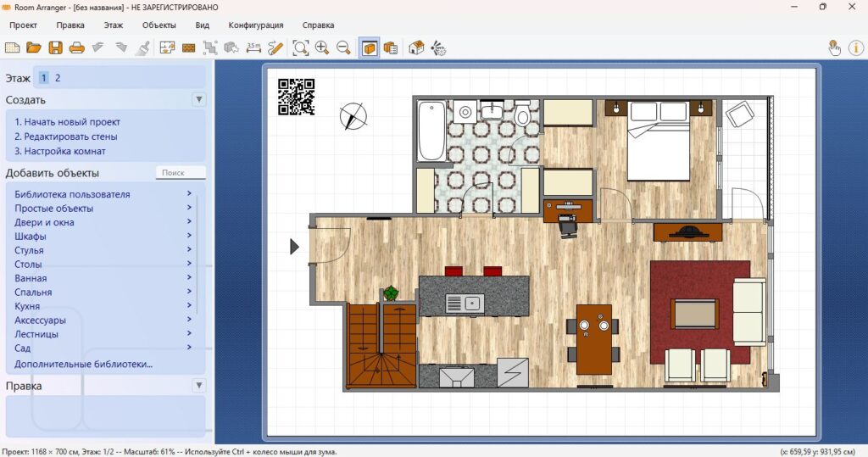
Task: Select the pencil freehand draw tool
Action: (275, 48)
